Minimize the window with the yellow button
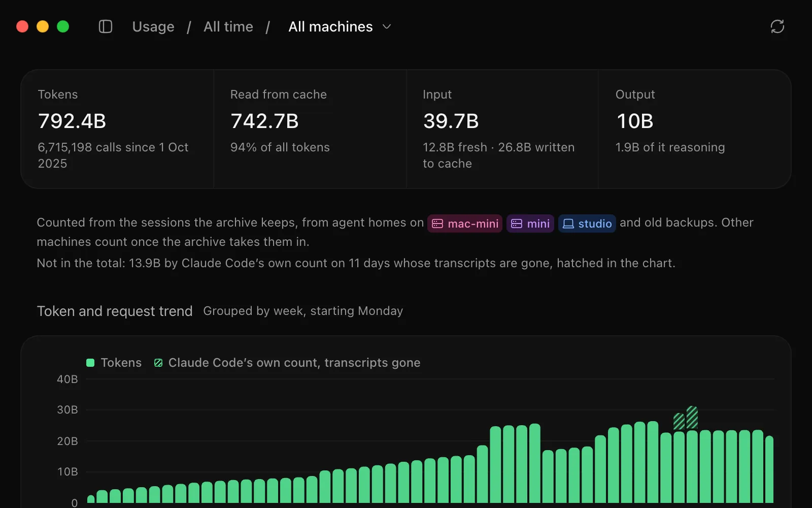Viewport: 812px width, 508px height. (x=43, y=26)
